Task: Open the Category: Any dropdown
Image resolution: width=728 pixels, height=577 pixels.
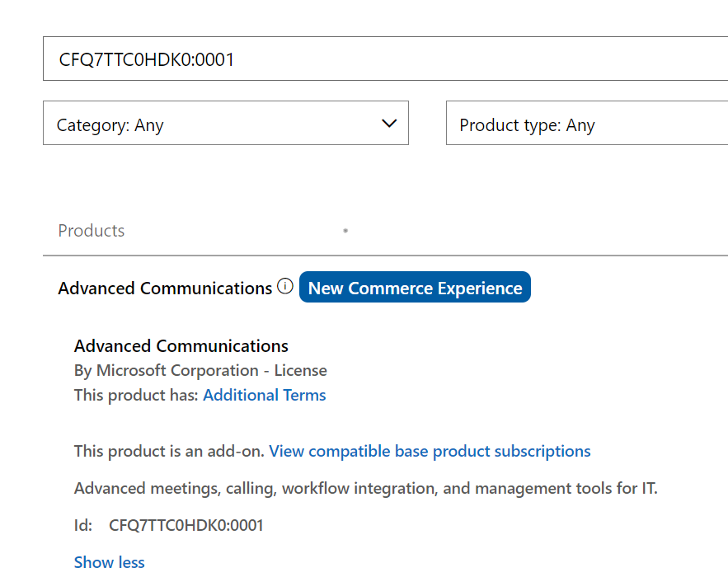Action: [x=226, y=123]
